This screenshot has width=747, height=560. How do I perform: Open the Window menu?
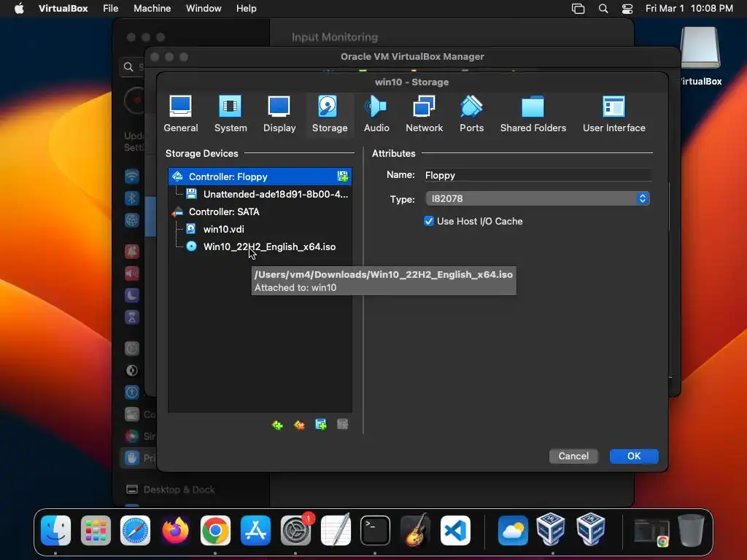point(204,9)
